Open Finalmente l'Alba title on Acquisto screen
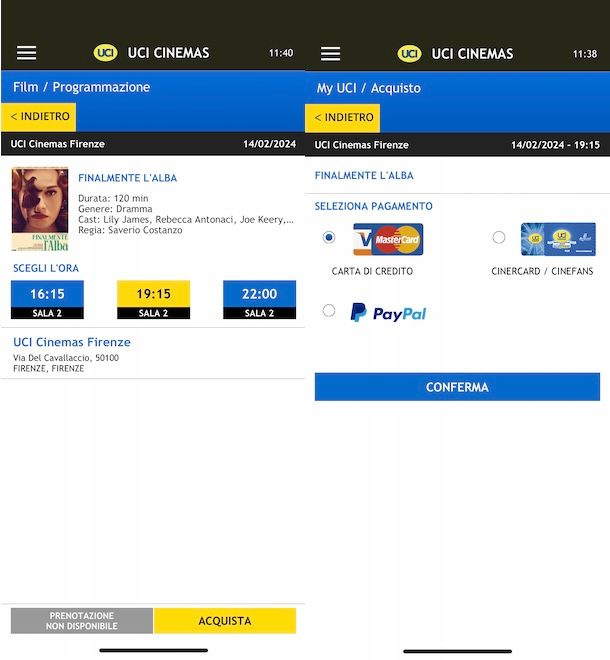 tap(364, 176)
